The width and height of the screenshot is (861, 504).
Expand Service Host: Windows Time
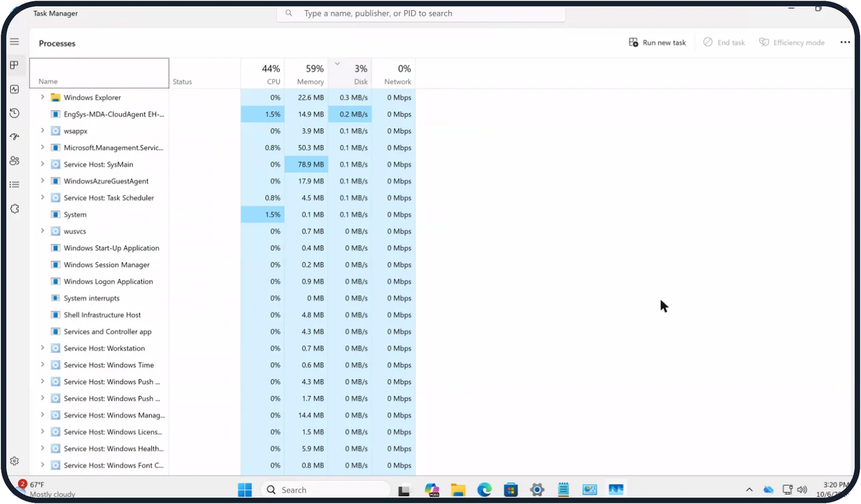[x=42, y=365]
